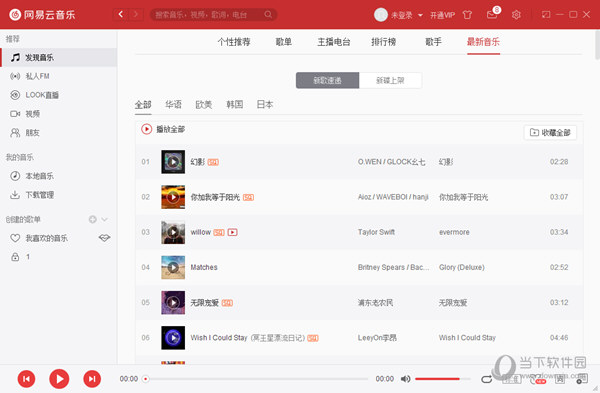Open artist Taylor Swift link
Screen dimensions: 600x393
click(x=376, y=232)
